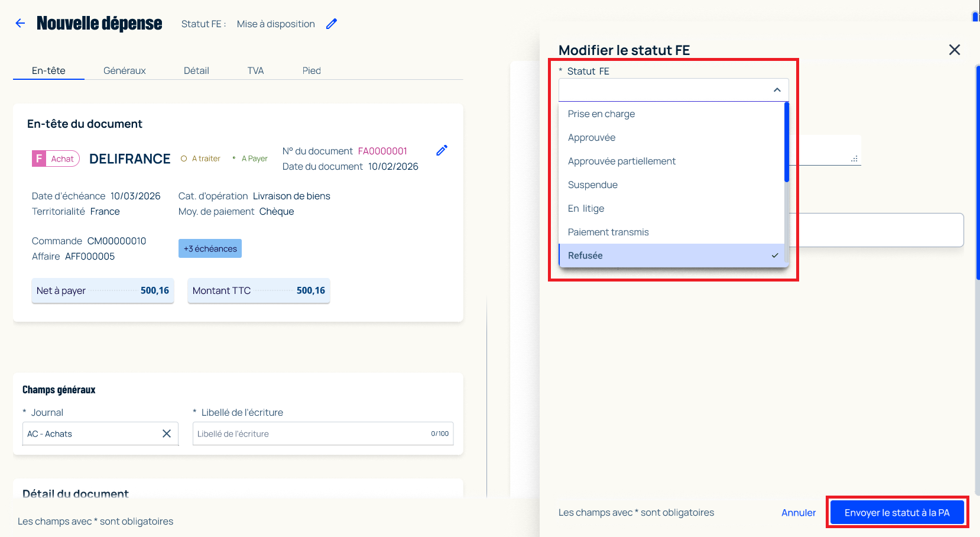This screenshot has width=980, height=537.
Task: Switch to the Pied tab
Action: click(x=311, y=70)
